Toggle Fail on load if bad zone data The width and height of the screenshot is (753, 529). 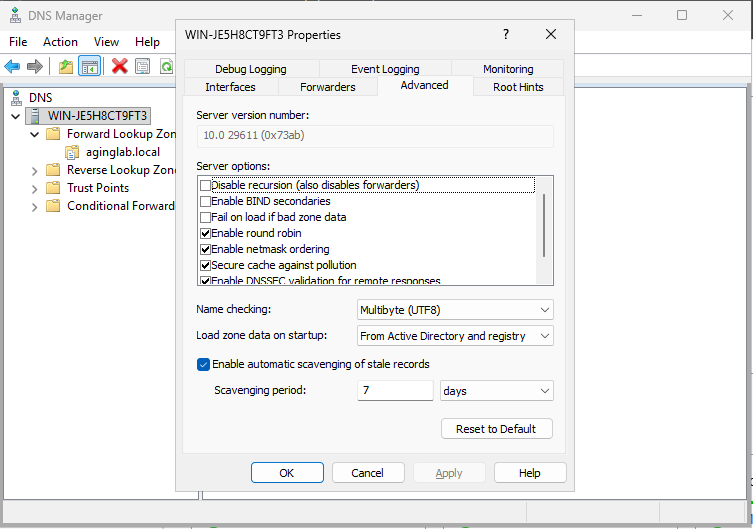point(206,217)
